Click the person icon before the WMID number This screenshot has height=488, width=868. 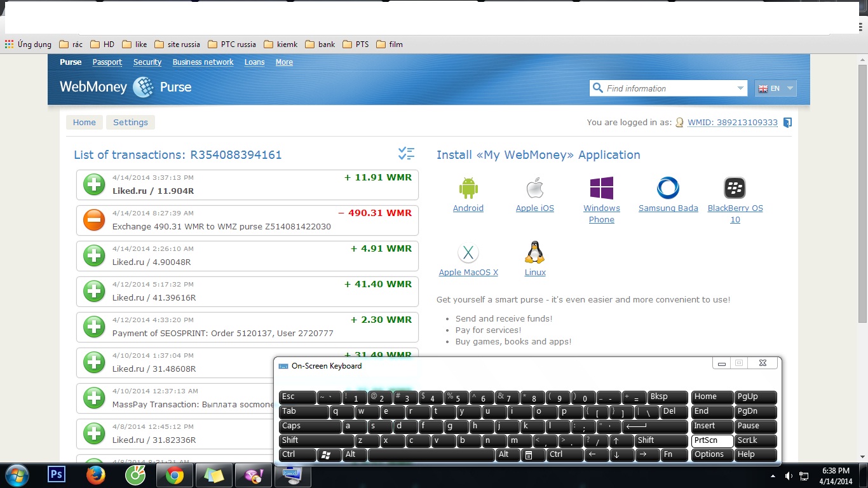tap(679, 123)
